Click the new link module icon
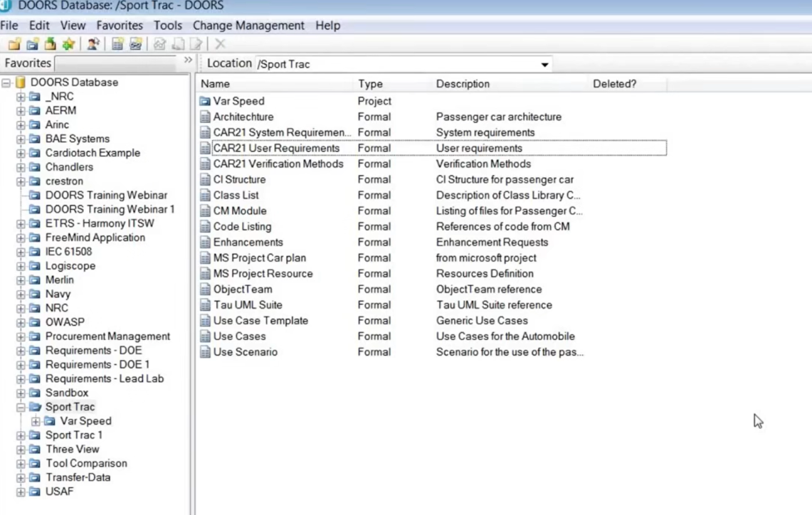812x515 pixels. coord(136,44)
